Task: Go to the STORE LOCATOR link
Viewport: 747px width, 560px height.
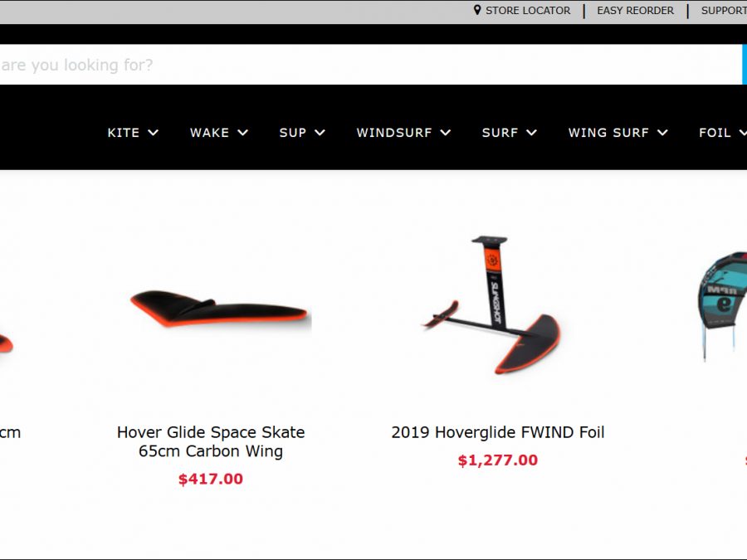Action: (x=528, y=11)
